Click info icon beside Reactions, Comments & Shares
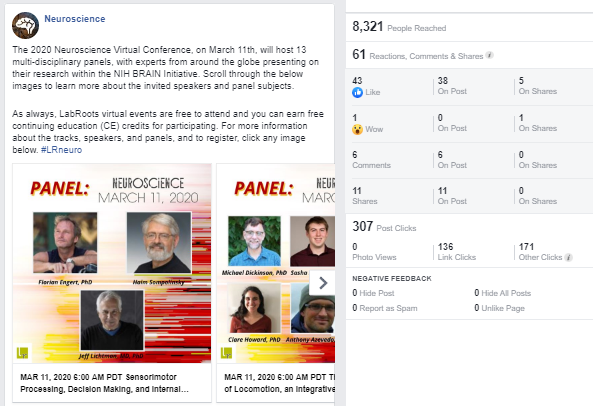 489,55
